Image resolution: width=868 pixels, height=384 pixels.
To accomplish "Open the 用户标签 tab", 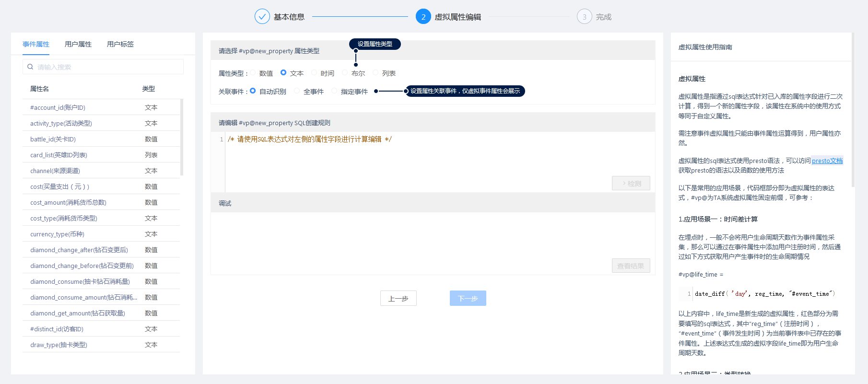I will pos(120,44).
